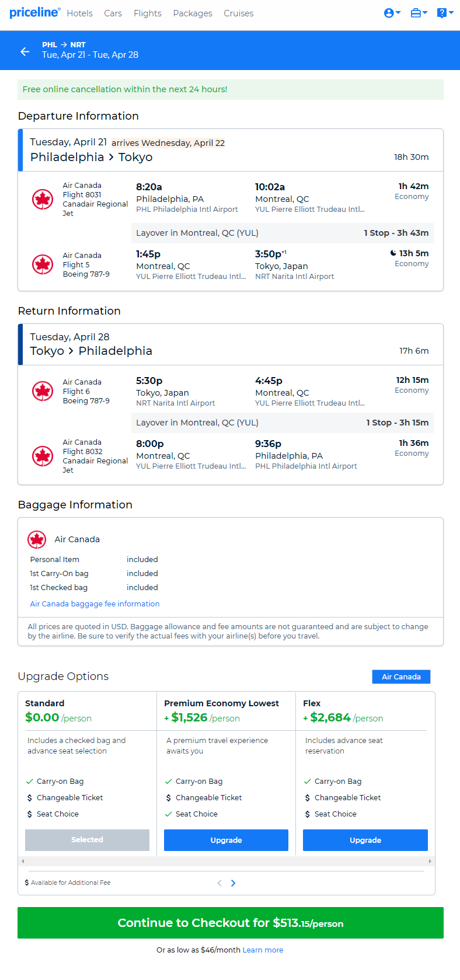Upgrade to the Flex fare
The image size is (460, 980).
365,840
